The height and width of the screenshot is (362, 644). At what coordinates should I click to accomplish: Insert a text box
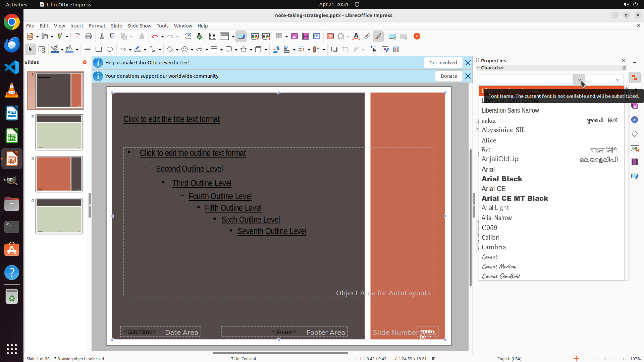(x=330, y=37)
